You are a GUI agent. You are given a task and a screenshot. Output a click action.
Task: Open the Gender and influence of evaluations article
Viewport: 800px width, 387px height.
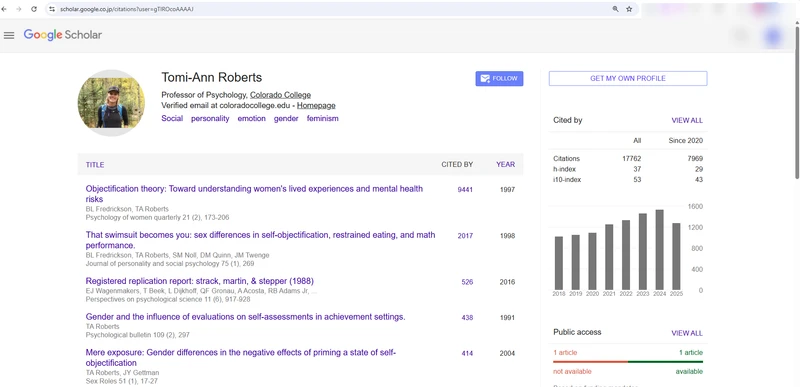pos(245,317)
